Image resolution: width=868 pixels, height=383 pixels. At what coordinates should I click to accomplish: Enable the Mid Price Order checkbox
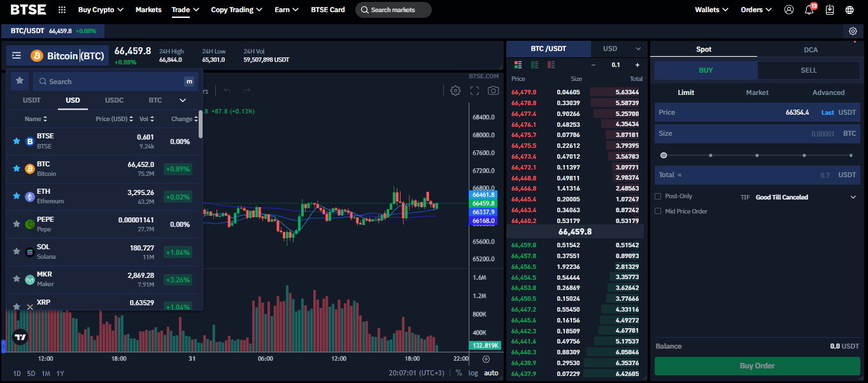(x=658, y=211)
